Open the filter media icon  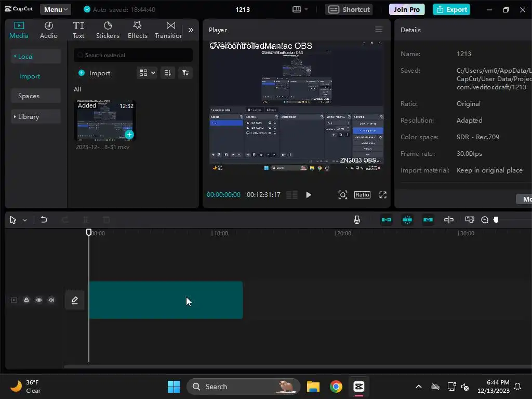[x=185, y=73]
